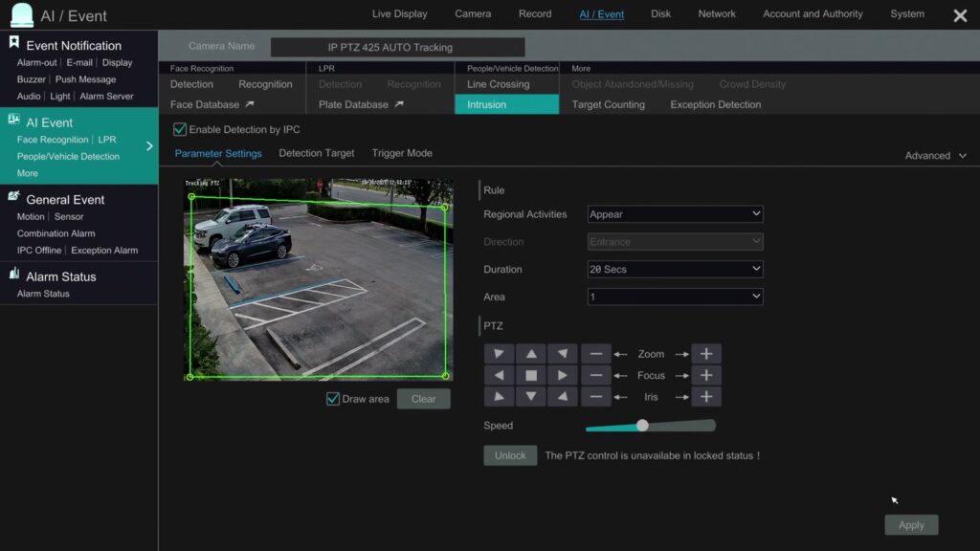Viewport: 980px width, 551px height.
Task: Switch to Parameter Settings tab
Action: [218, 153]
